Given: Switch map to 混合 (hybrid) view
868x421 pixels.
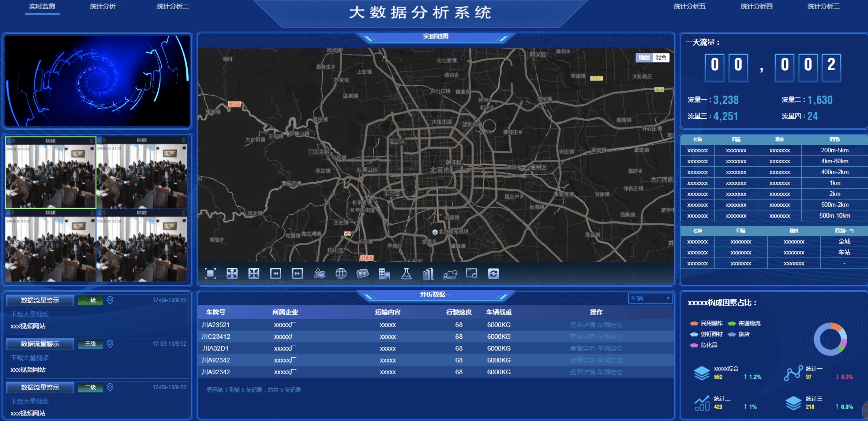Looking at the screenshot, I should click(661, 58).
